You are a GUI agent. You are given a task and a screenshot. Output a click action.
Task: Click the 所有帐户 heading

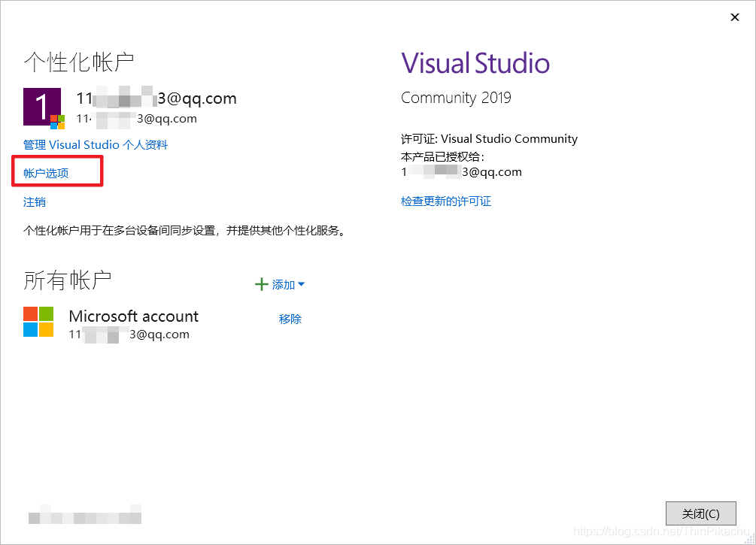tap(68, 280)
